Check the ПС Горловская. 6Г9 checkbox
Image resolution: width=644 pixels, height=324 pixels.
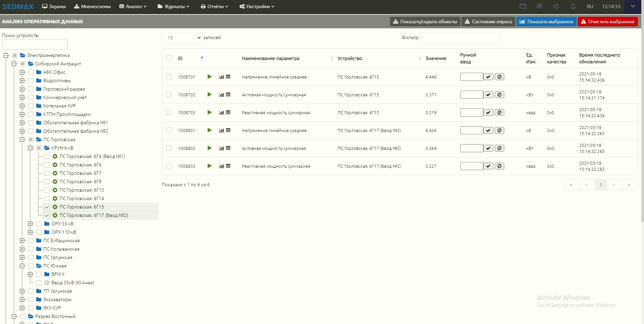47,182
